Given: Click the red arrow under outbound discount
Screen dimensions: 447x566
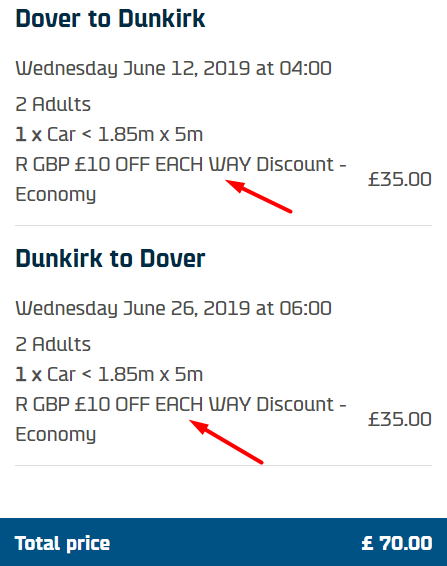Looking at the screenshot, I should click(x=259, y=196).
